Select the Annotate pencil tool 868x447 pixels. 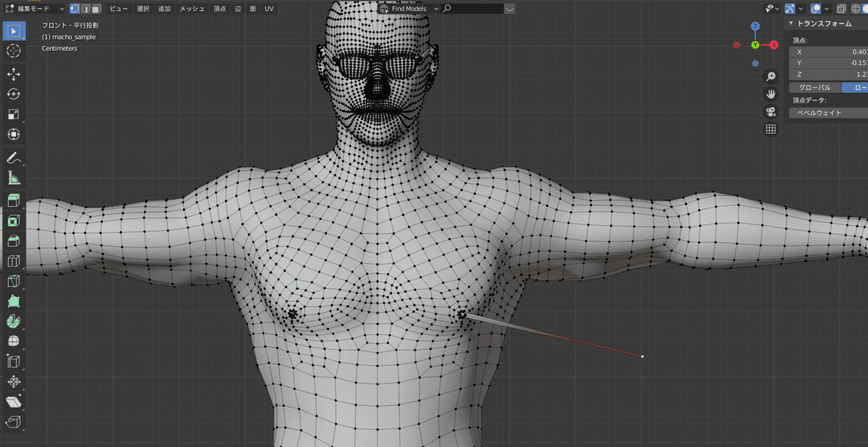coord(14,158)
